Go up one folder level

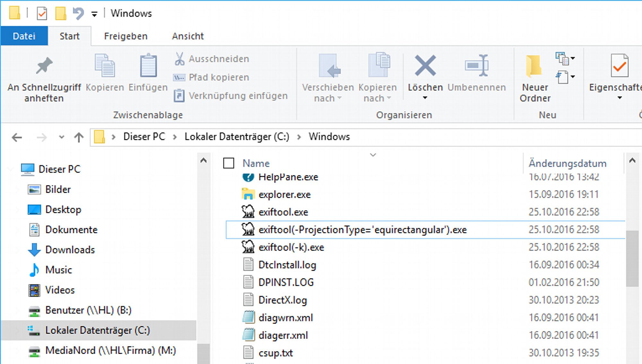(79, 138)
